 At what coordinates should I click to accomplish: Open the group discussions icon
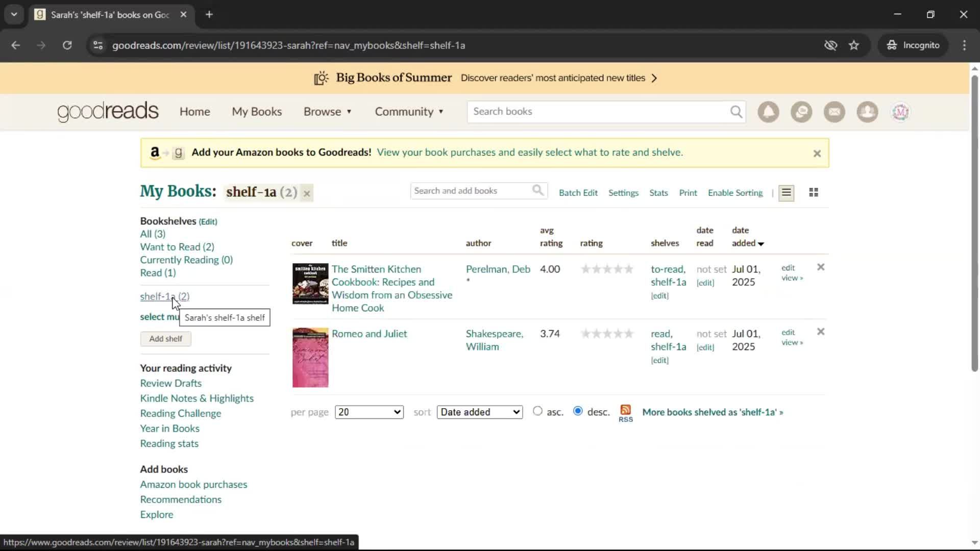(801, 112)
